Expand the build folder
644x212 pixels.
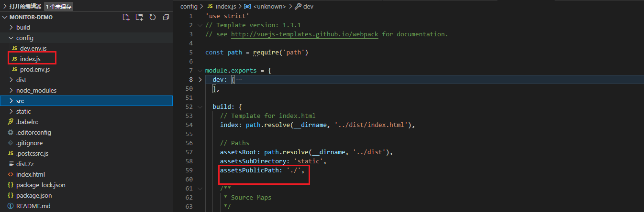[x=11, y=28]
